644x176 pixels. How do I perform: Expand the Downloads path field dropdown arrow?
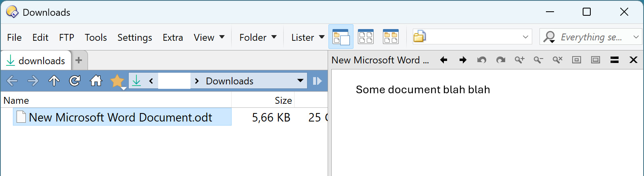tap(300, 81)
